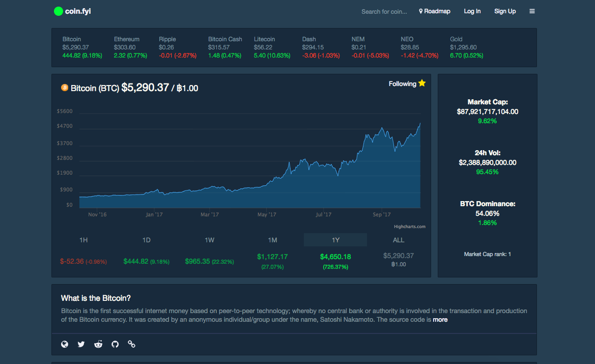Open the Bitcoin Cash ticker entry
Image resolution: width=595 pixels, height=364 pixels.
[225, 47]
